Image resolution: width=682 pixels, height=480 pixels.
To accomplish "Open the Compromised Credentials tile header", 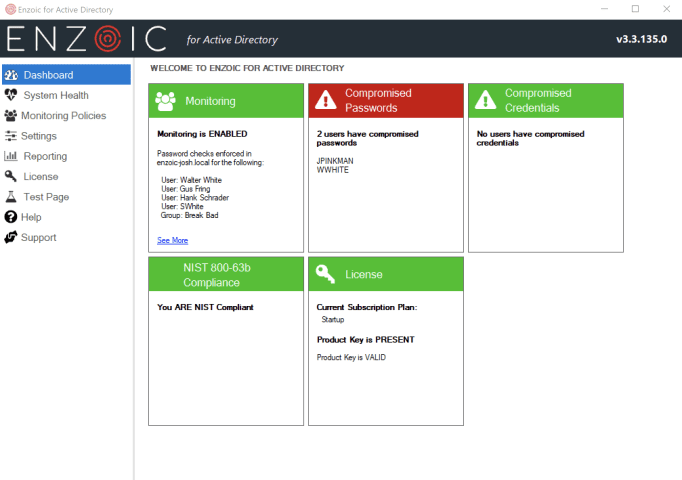I will [x=545, y=101].
